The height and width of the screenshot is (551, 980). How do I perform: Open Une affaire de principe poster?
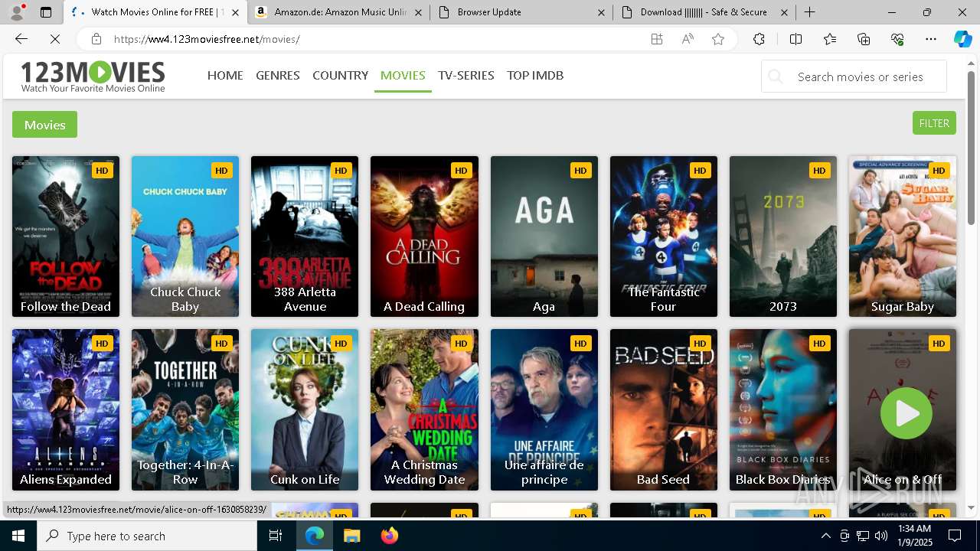(x=544, y=409)
